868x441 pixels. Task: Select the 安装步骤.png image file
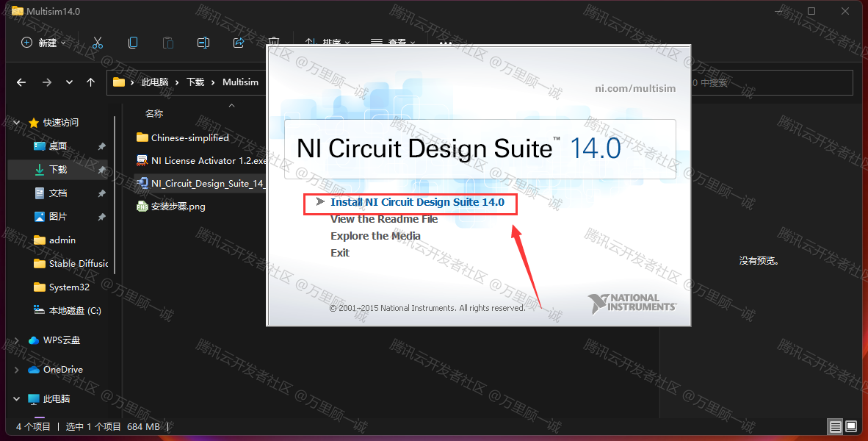(178, 207)
